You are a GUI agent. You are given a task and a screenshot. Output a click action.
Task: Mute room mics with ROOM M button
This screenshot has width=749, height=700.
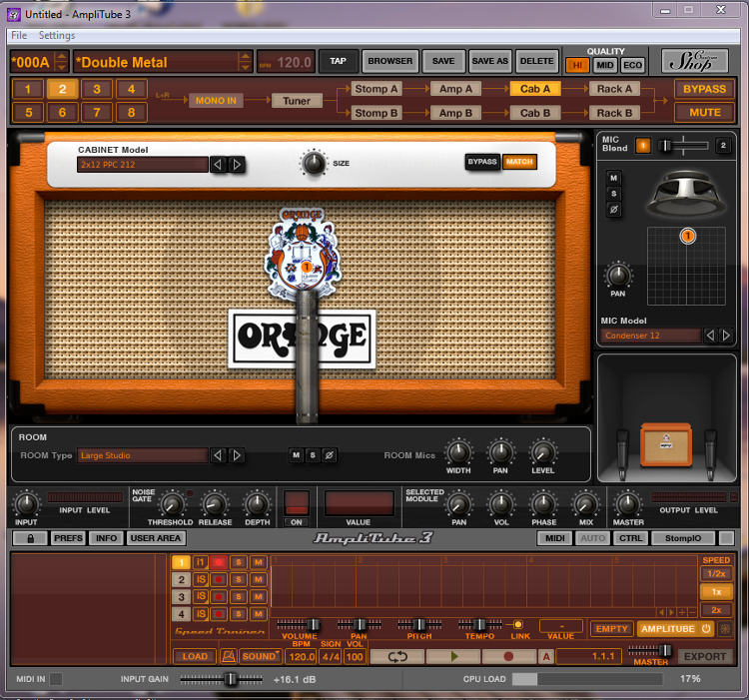(x=297, y=455)
